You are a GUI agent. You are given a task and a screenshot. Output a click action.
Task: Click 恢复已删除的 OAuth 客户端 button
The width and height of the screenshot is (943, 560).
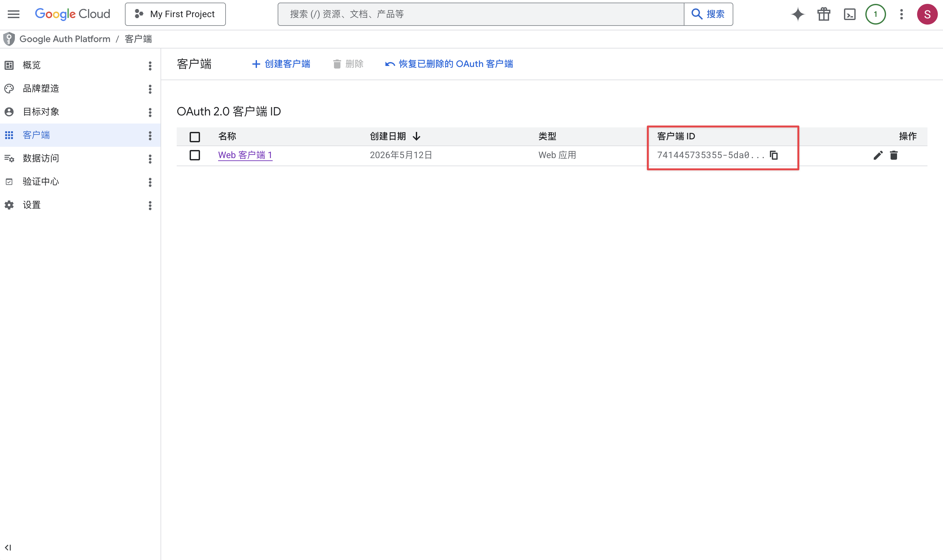(449, 64)
